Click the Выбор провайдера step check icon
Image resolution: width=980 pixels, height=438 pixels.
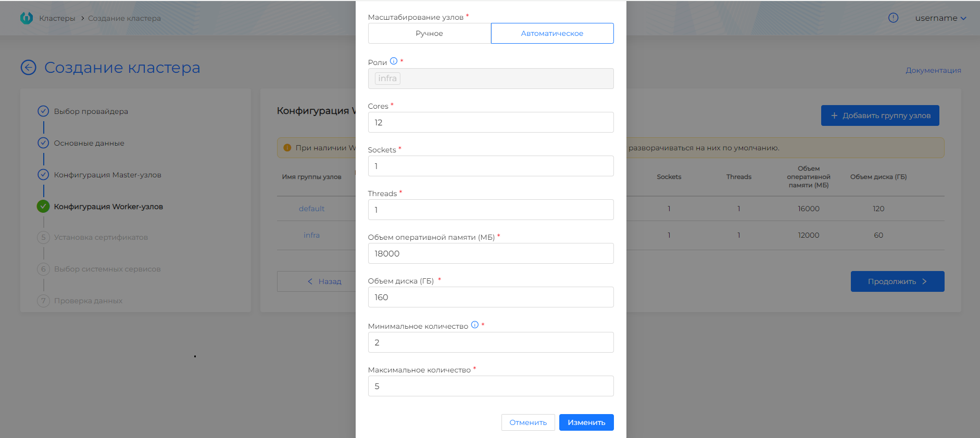coord(43,111)
